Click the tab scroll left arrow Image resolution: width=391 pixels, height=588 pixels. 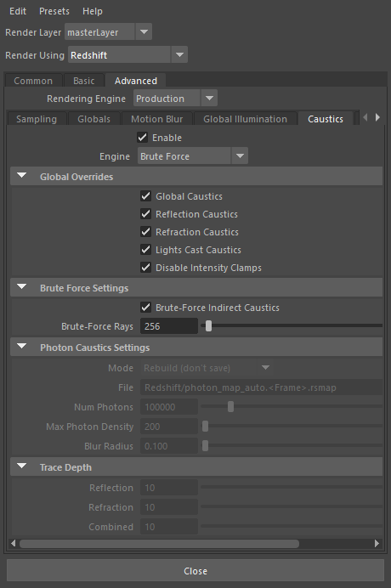[365, 118]
